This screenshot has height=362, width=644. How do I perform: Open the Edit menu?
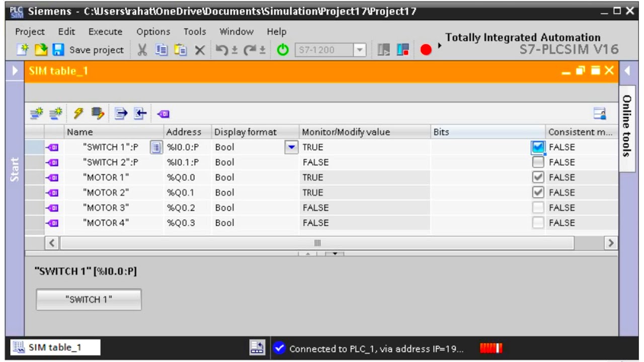(66, 32)
